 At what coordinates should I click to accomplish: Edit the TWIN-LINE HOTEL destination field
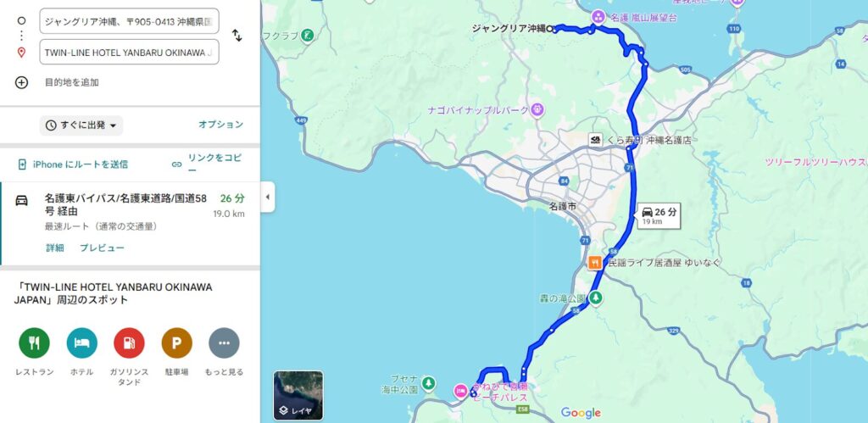coord(129,53)
